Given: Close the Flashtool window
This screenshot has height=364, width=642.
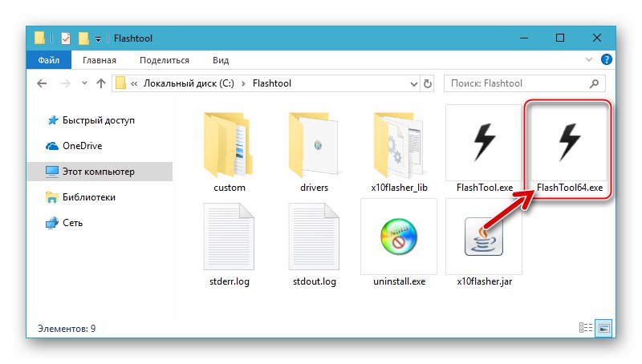Looking at the screenshot, I should click(x=597, y=38).
